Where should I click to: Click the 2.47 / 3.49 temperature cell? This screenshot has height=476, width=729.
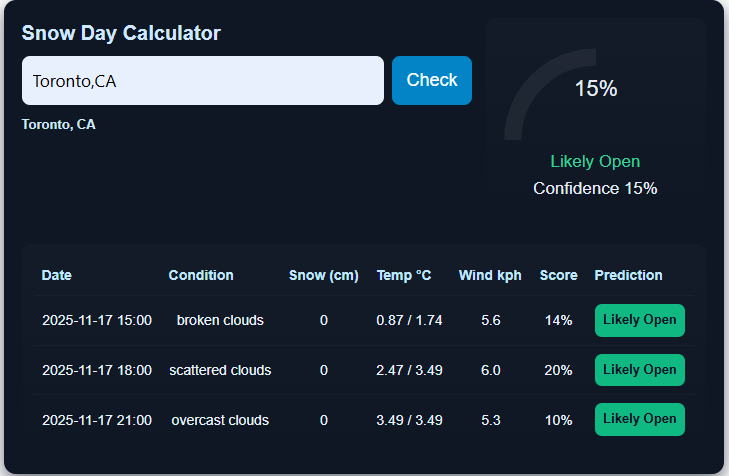(409, 370)
